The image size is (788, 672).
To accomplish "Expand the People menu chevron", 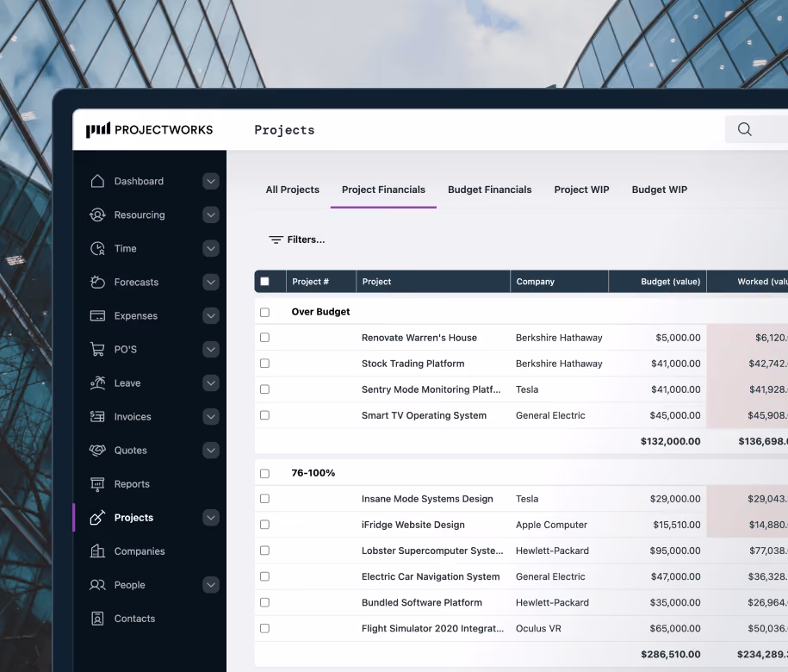I will point(211,584).
